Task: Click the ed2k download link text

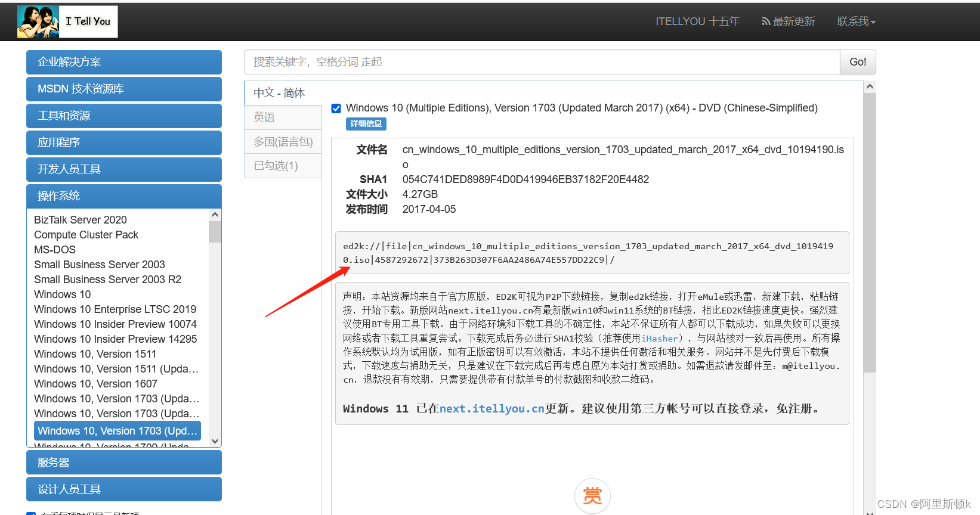Action: 588,253
